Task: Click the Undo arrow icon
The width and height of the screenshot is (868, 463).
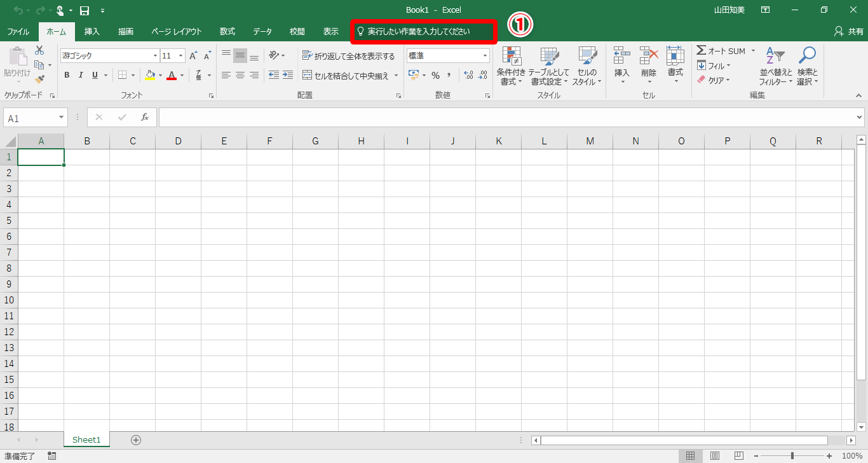Action: click(18, 11)
